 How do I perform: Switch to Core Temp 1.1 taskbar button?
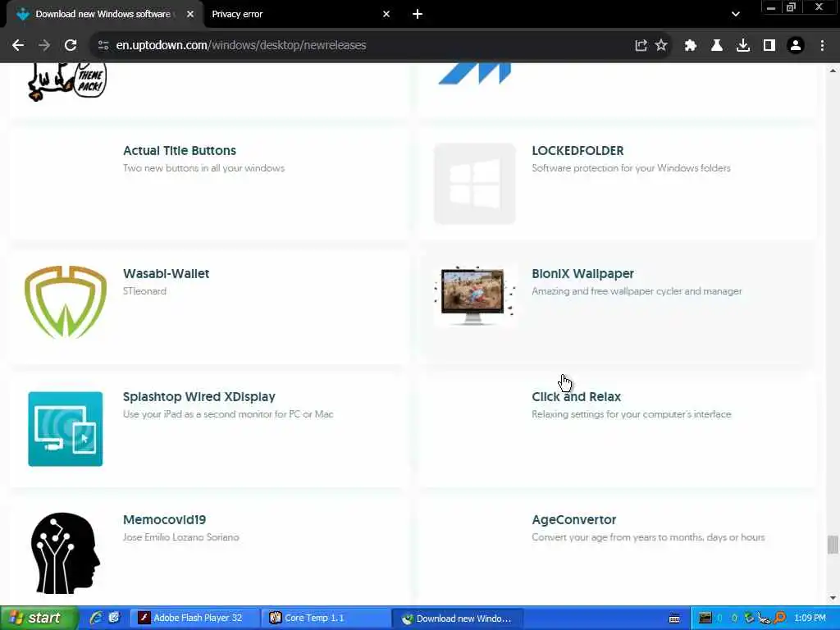(x=326, y=619)
